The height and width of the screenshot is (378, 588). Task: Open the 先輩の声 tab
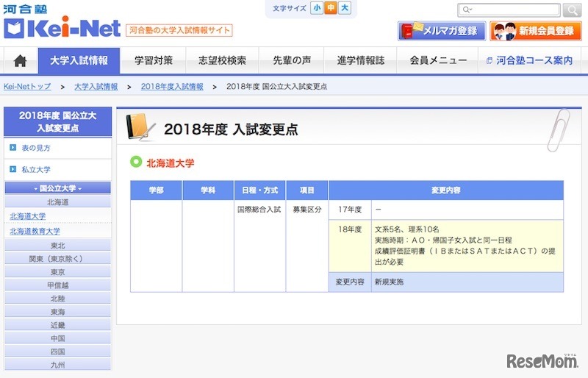[292, 60]
